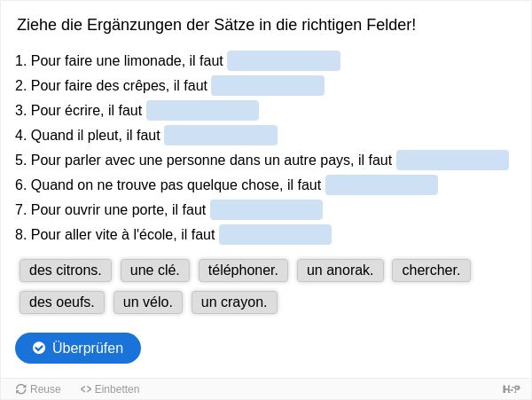Click the blank field after 'limonade, il faut'
Image resolution: width=532 pixels, height=400 pixels.
[284, 60]
